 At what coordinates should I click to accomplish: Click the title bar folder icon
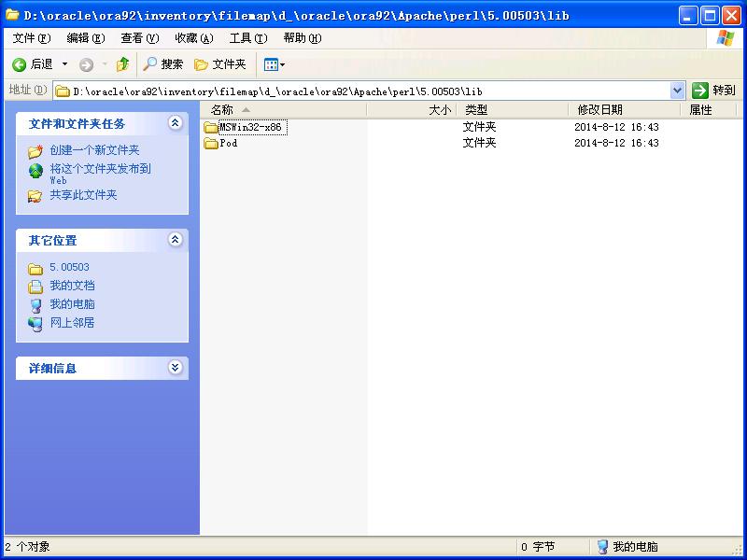(x=12, y=15)
